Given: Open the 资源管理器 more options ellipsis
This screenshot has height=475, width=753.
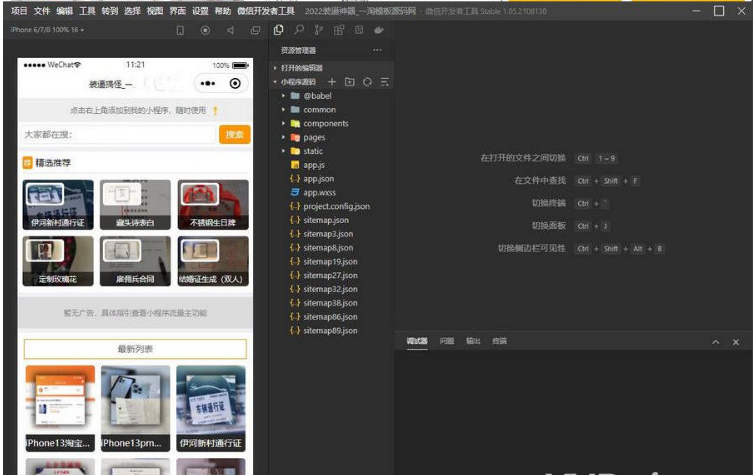Looking at the screenshot, I should pyautogui.click(x=377, y=50).
